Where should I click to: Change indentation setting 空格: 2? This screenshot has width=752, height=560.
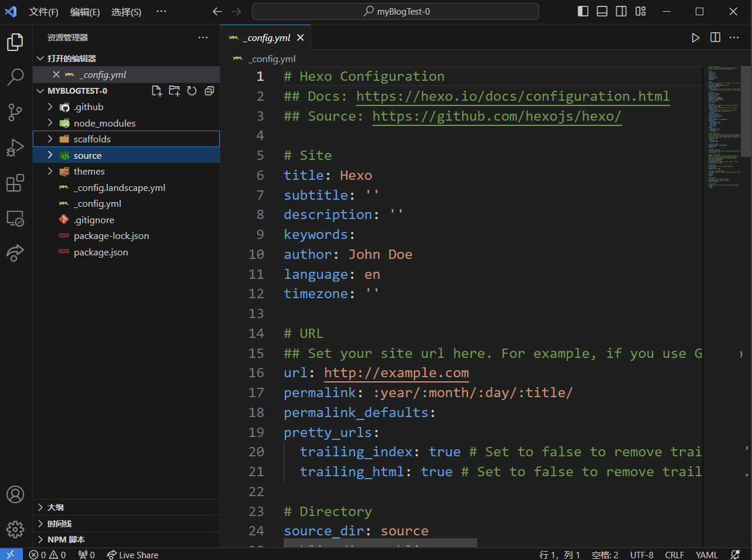(605, 555)
